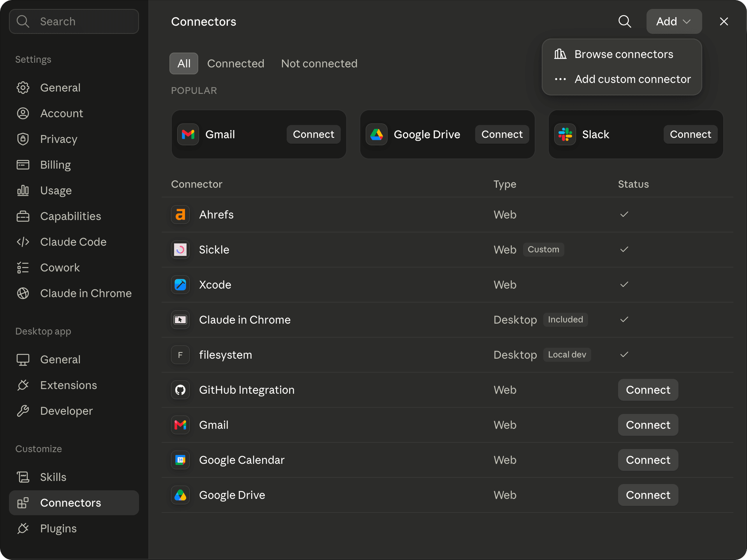Image resolution: width=747 pixels, height=560 pixels.
Task: Open Capabilities in the sidebar
Action: coord(74,216)
